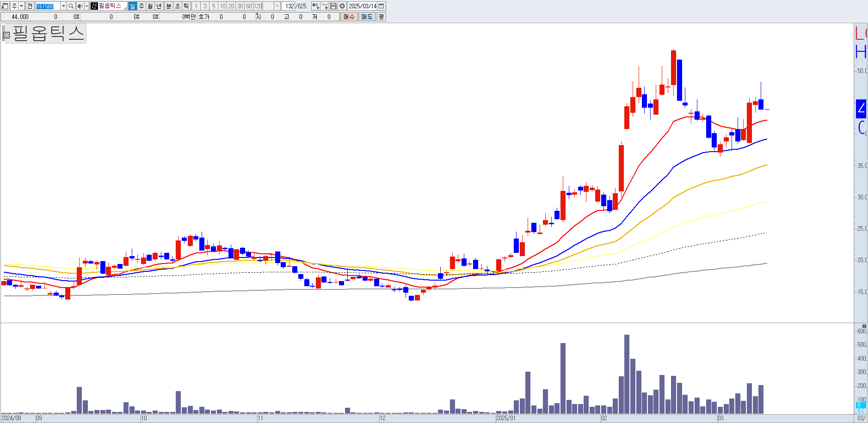Select the daily 일 period toggle
The height and width of the screenshot is (423, 868).
coord(133,6)
